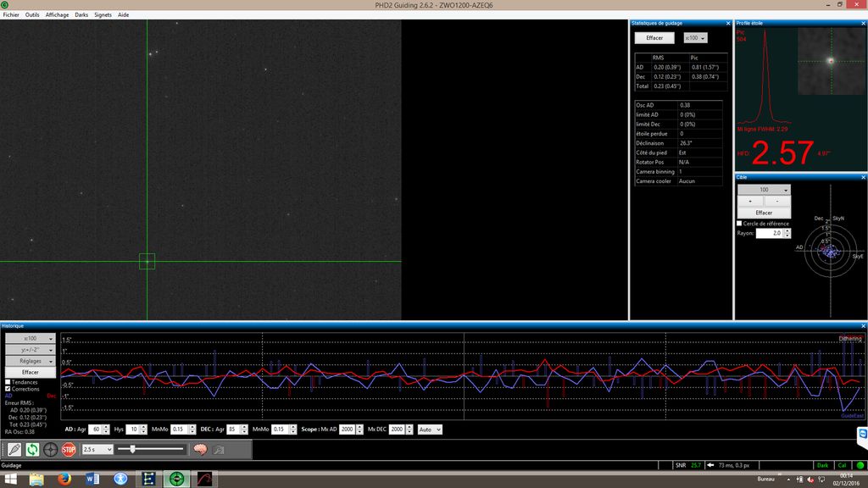Click the blue accessibility figure taskbar icon

[x=120, y=480]
